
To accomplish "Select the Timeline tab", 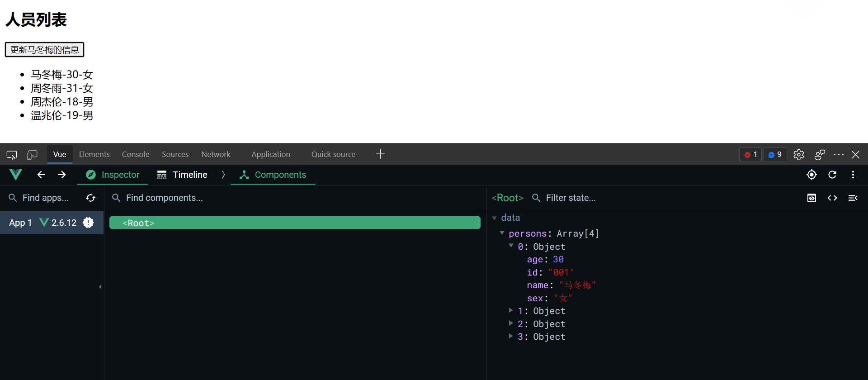I will [182, 175].
